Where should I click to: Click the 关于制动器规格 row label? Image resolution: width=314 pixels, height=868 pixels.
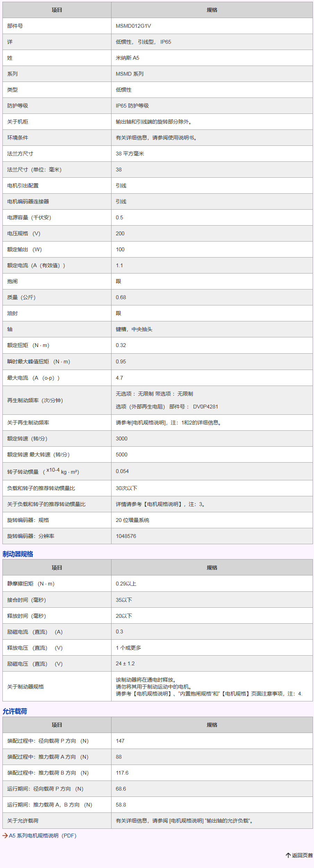click(x=25, y=686)
